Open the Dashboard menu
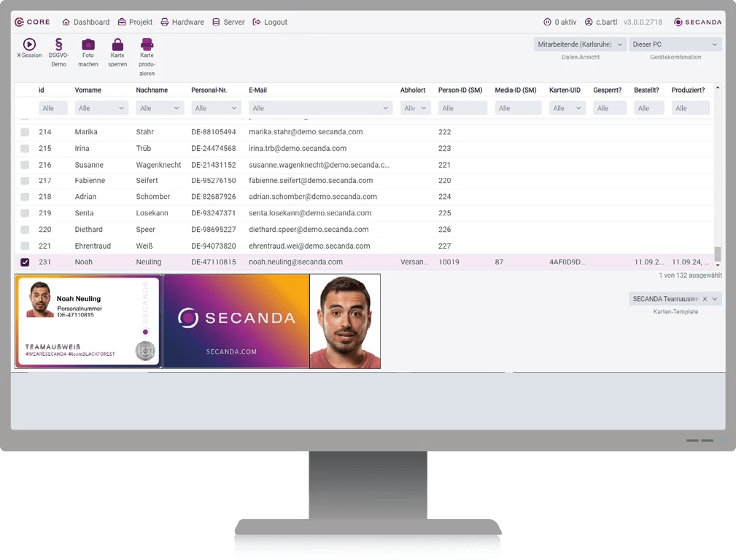Viewport: 736px width, 560px height. (x=86, y=22)
